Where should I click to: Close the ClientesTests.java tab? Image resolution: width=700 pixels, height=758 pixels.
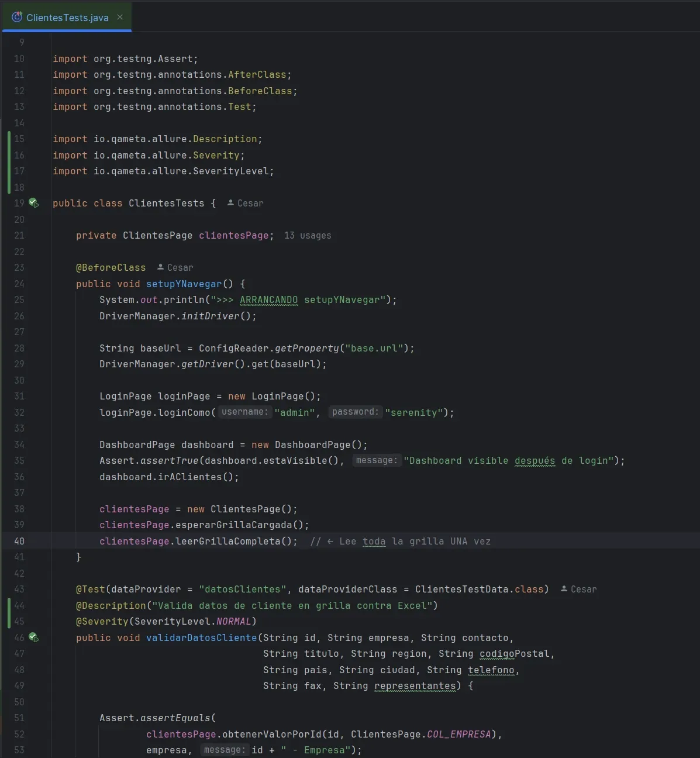[x=120, y=17]
